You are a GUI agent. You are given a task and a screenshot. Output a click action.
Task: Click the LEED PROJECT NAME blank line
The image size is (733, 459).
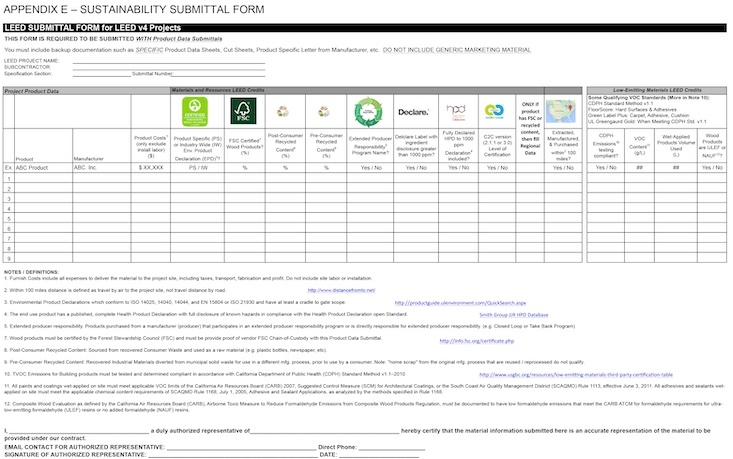pyautogui.click(x=169, y=61)
